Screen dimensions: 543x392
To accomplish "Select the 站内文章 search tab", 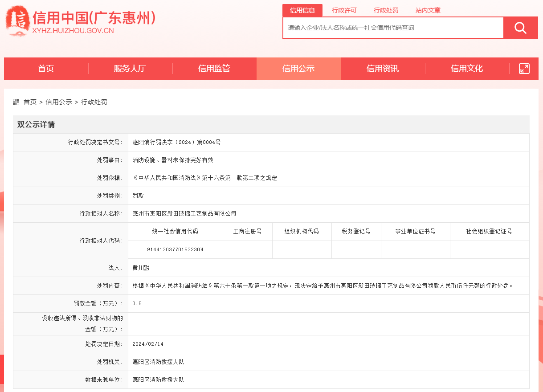I will pos(428,10).
